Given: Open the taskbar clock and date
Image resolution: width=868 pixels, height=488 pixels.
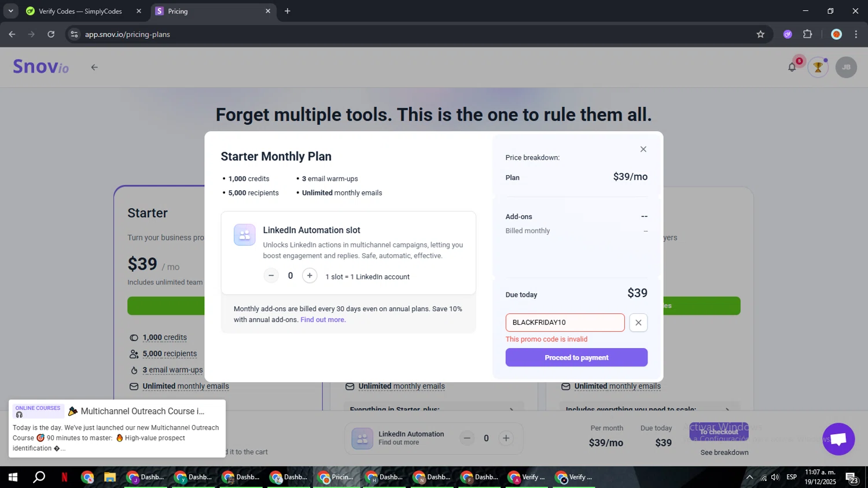Looking at the screenshot, I should tap(820, 477).
